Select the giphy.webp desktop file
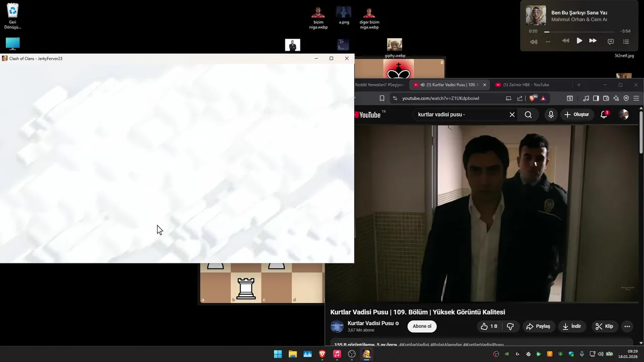 (x=395, y=48)
